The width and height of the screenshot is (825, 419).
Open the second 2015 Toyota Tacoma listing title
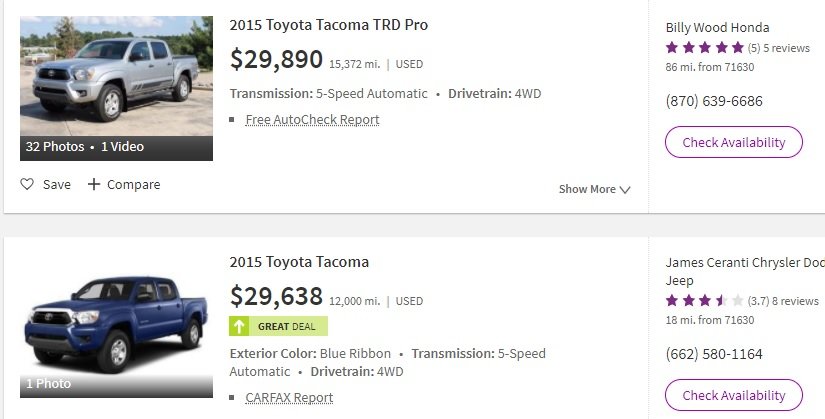coord(299,262)
